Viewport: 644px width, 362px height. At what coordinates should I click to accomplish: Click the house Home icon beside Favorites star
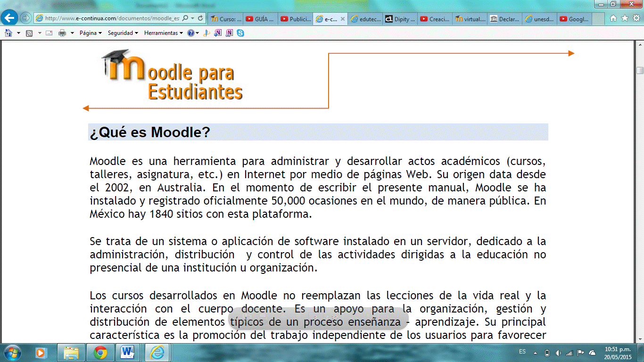click(613, 18)
